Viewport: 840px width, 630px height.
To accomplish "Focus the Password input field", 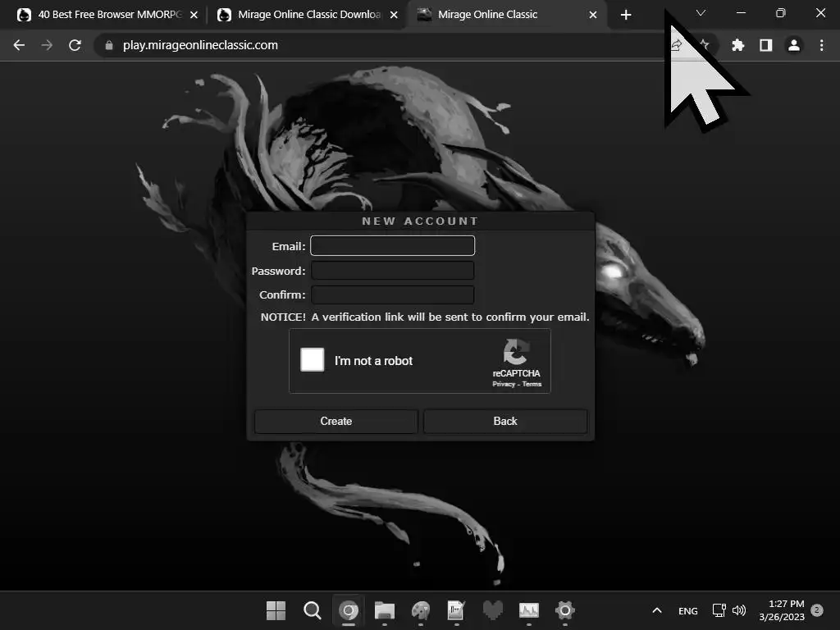I will [393, 271].
